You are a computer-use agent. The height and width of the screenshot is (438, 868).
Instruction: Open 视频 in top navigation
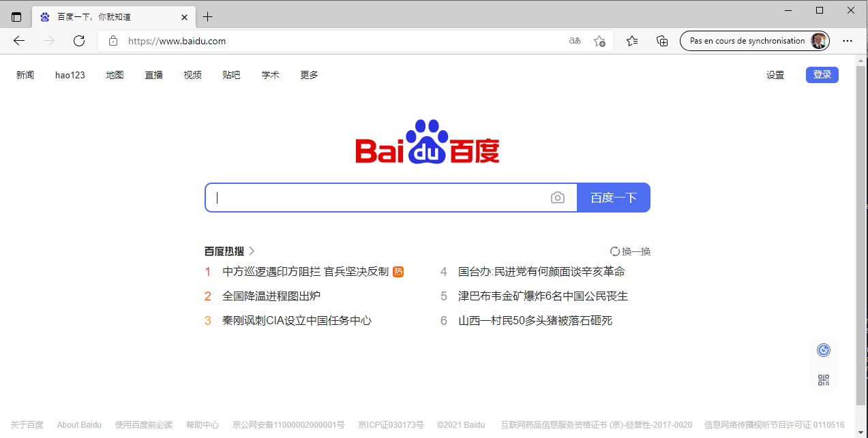pyautogui.click(x=193, y=75)
